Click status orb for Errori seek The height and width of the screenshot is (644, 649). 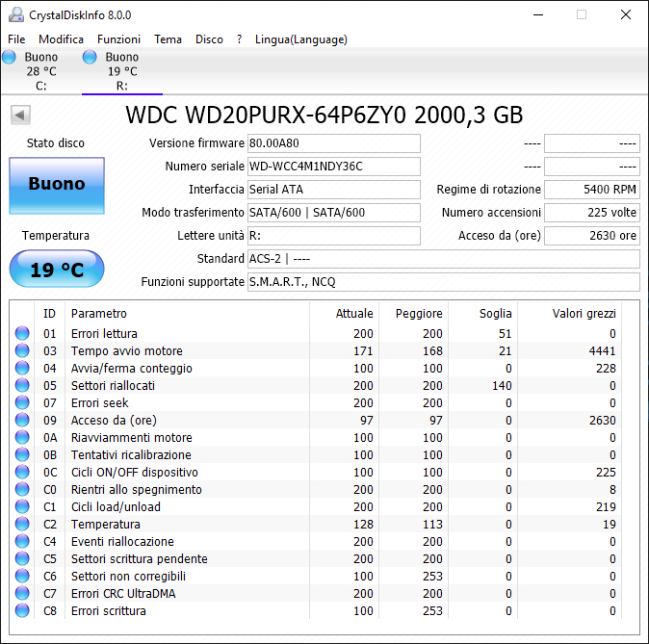point(22,402)
